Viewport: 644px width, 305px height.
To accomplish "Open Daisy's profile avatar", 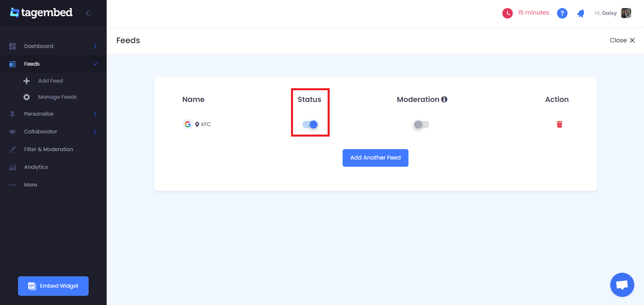I will click(626, 13).
